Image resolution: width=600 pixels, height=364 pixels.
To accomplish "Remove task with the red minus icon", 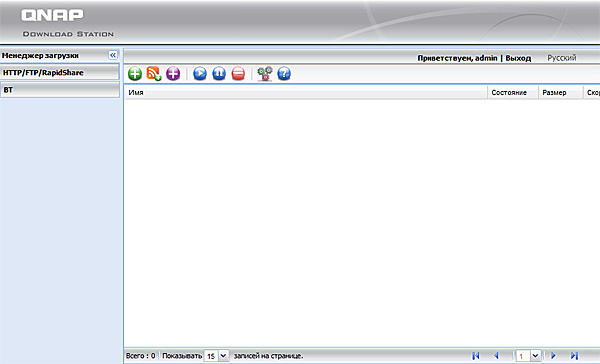I will [238, 73].
